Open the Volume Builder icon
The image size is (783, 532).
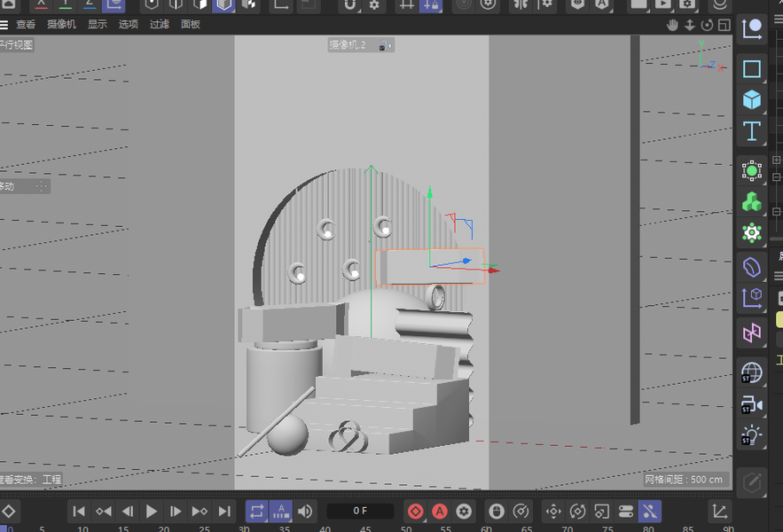[x=752, y=267]
